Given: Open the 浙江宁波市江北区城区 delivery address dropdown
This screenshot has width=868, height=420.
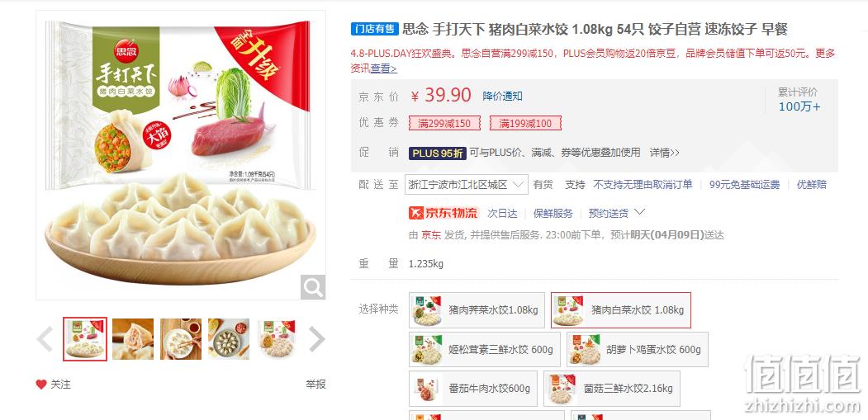Looking at the screenshot, I should pos(465,184).
